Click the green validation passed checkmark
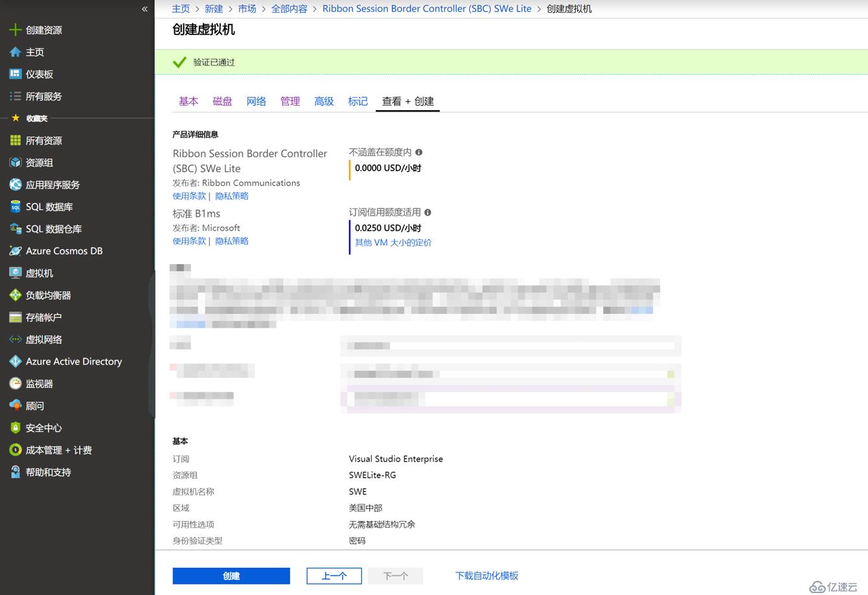The image size is (868, 595). point(179,62)
